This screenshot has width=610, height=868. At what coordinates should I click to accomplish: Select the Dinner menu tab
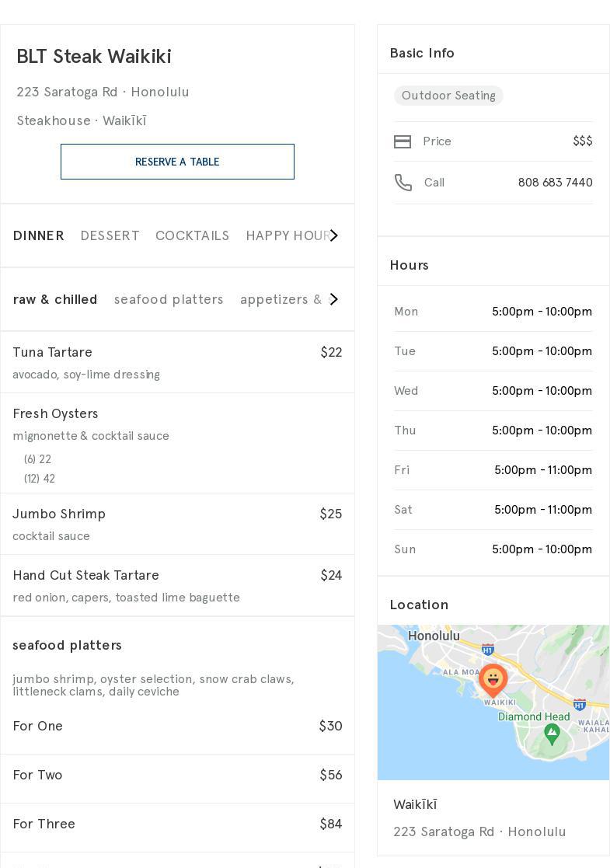[x=39, y=235]
